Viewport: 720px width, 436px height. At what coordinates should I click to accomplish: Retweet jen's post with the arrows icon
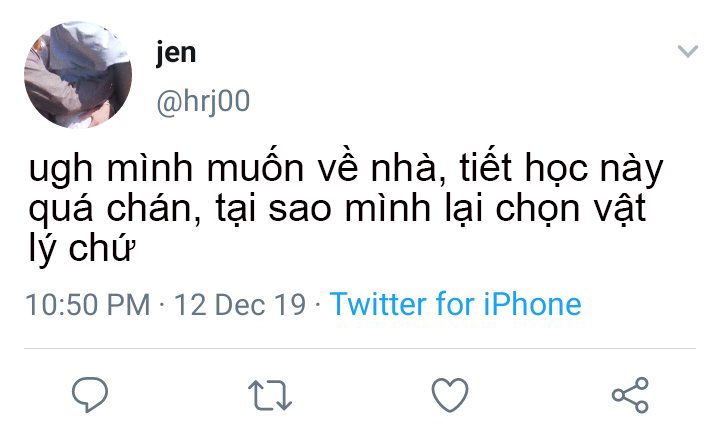point(270,395)
